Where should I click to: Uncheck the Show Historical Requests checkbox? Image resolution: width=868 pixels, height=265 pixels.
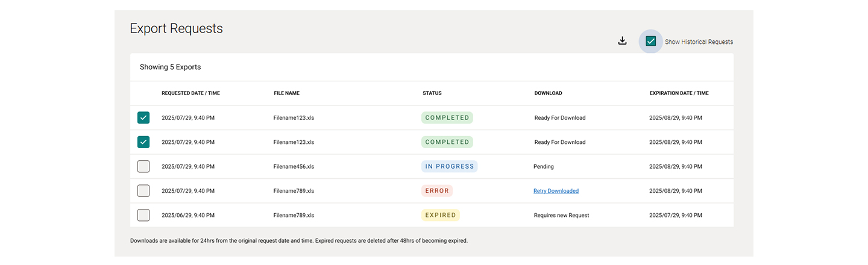(650, 42)
